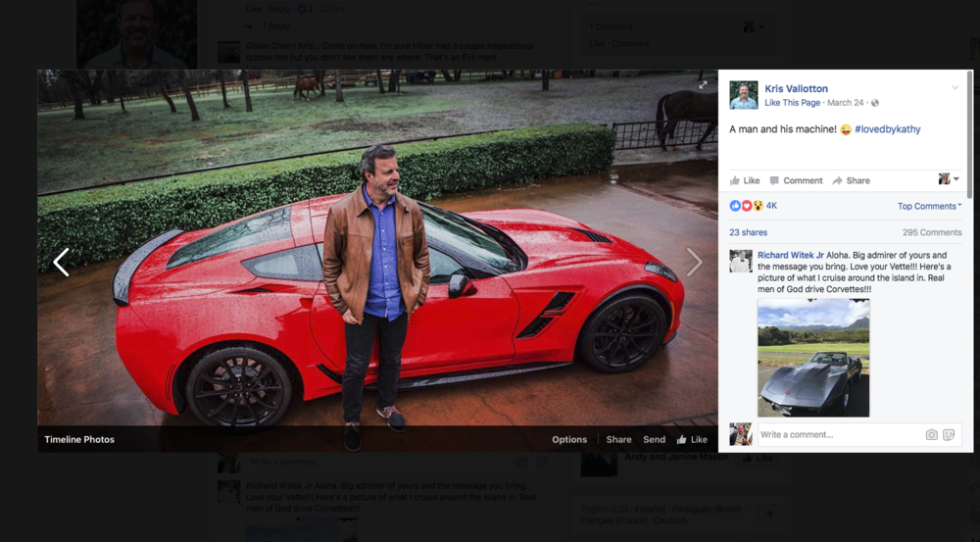Open the #lovedbykathy hashtag
The height and width of the screenshot is (542, 980).
click(x=888, y=129)
